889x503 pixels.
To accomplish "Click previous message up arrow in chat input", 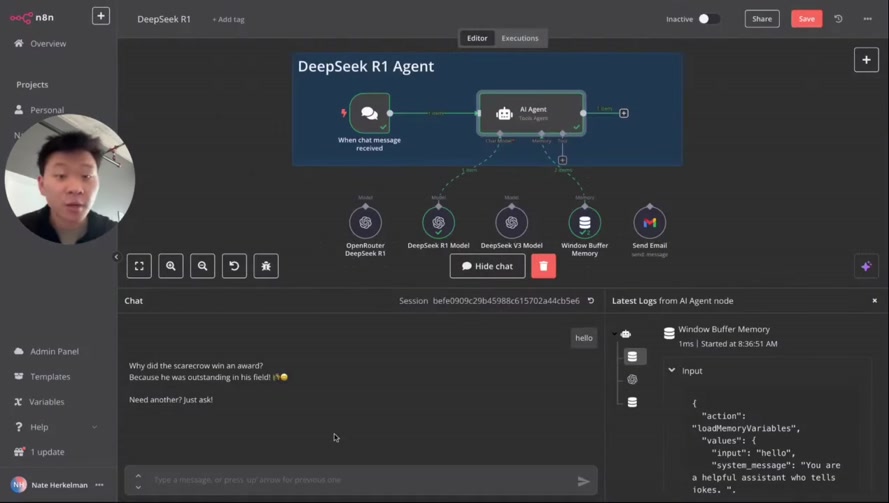I will click(x=138, y=475).
